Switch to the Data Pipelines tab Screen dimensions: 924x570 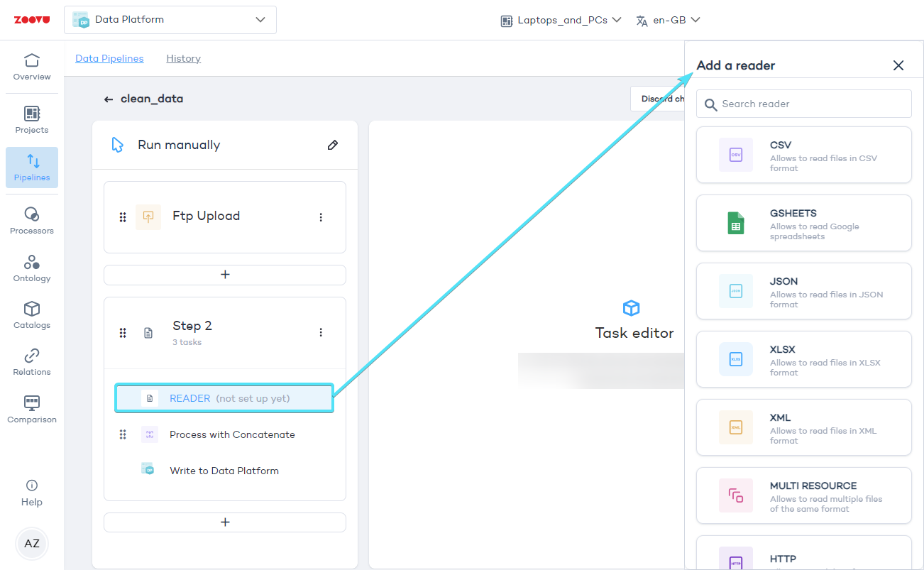point(109,58)
